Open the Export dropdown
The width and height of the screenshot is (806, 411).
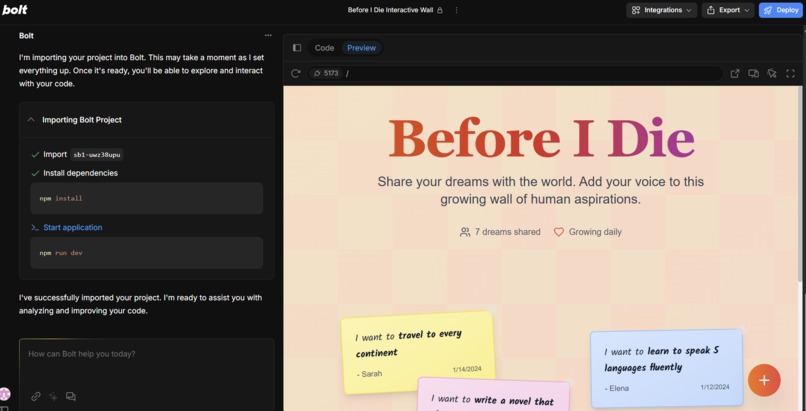[x=728, y=10]
